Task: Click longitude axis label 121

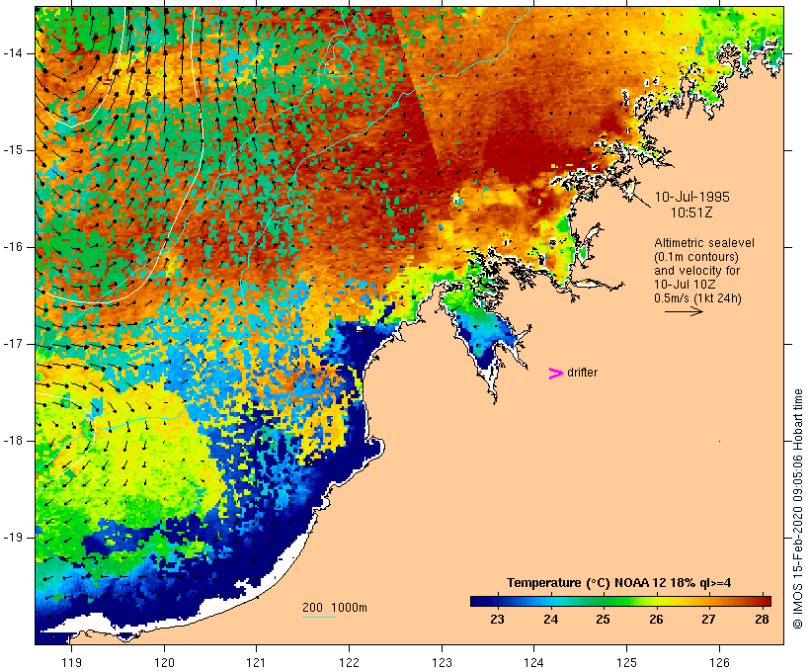Action: point(256,663)
